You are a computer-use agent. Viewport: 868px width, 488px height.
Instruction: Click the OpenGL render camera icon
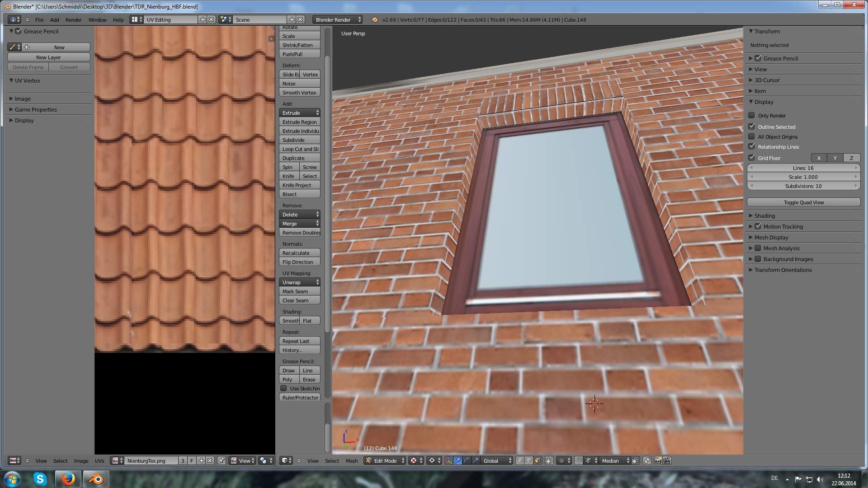click(x=658, y=460)
